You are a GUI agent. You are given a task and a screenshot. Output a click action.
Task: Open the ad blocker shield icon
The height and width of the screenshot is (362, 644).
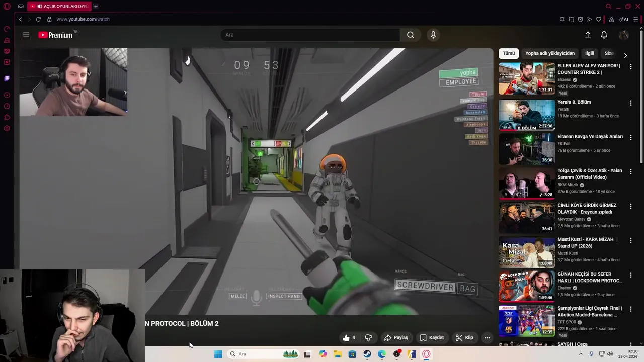tap(580, 19)
